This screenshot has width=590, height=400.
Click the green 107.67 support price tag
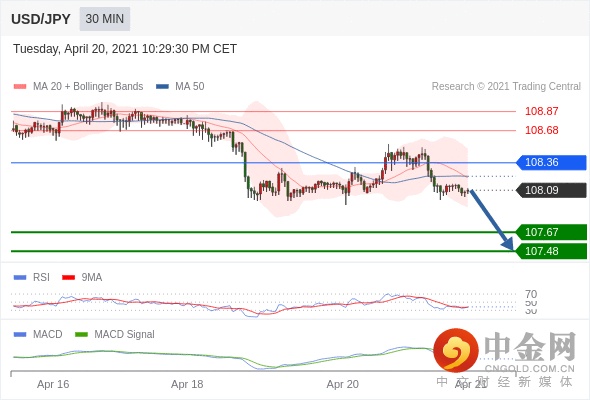click(x=551, y=232)
